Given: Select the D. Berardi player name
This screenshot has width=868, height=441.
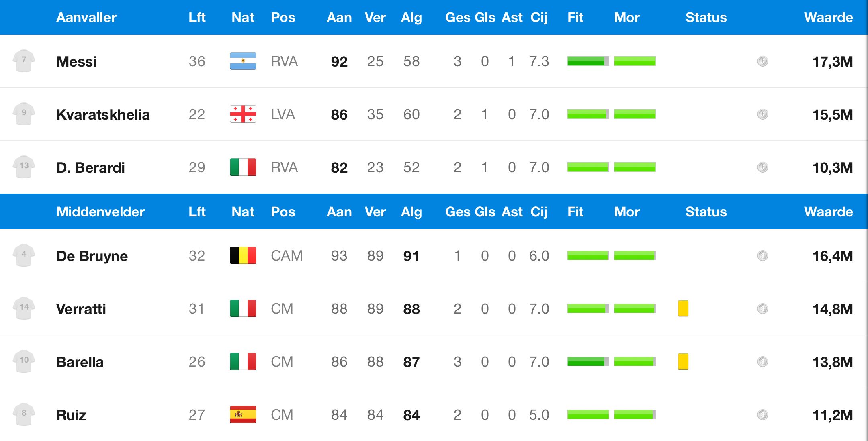Looking at the screenshot, I should (x=90, y=167).
